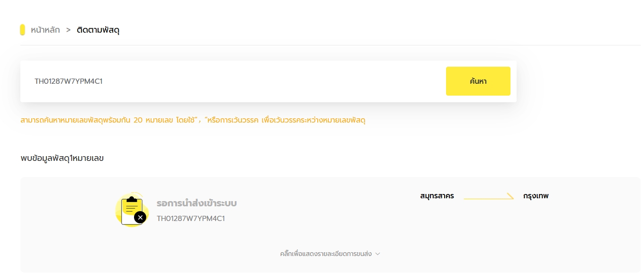
Task: Select the ติดตามพัสดุ breadcrumb item
Action: point(98,30)
